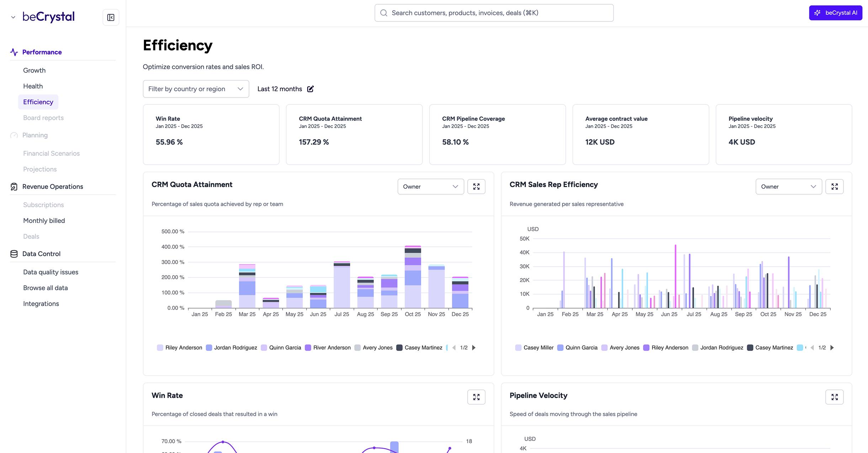This screenshot has width=868, height=453.
Task: Open the Filter by country or region dropdown
Action: (196, 89)
